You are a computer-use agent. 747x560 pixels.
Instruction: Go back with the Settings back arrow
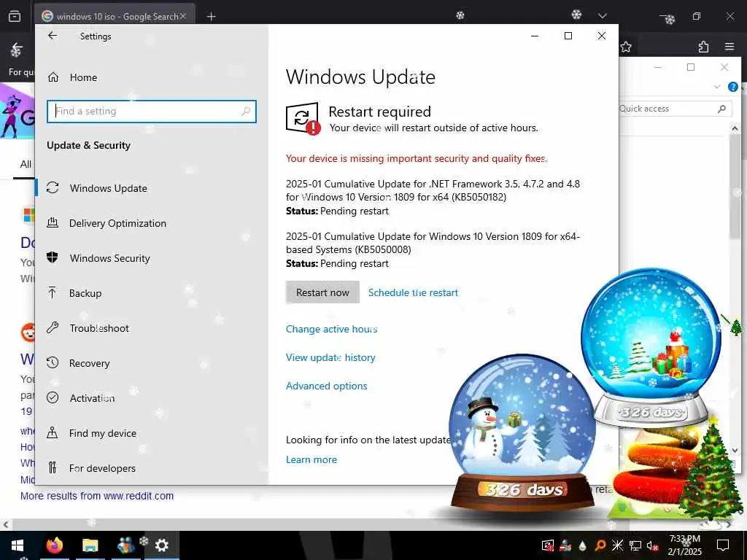point(53,36)
